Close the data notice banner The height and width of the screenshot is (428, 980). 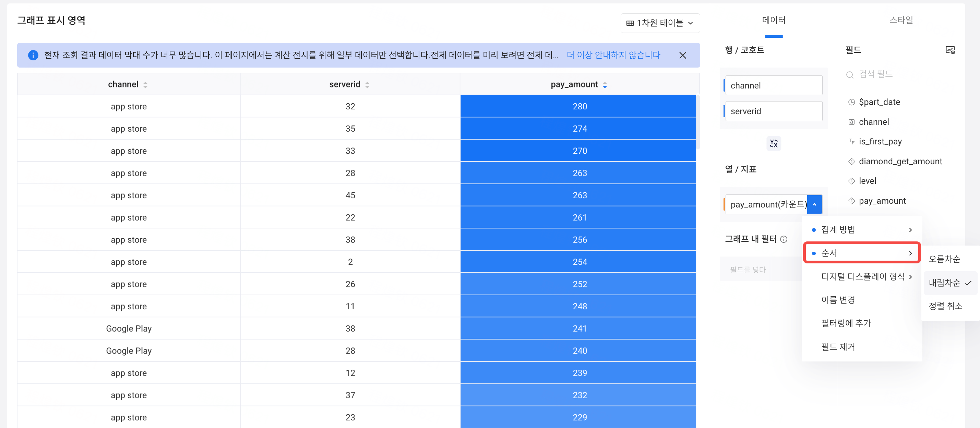(x=682, y=55)
